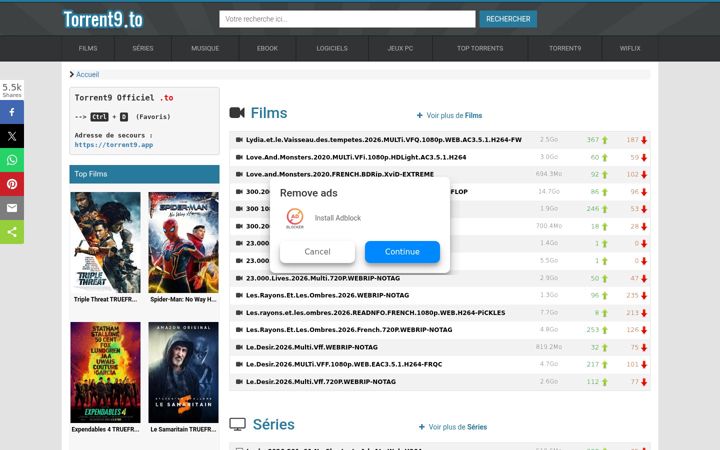Select TORRENT9 nav item
Viewport: 720px width, 450px height.
click(x=565, y=48)
